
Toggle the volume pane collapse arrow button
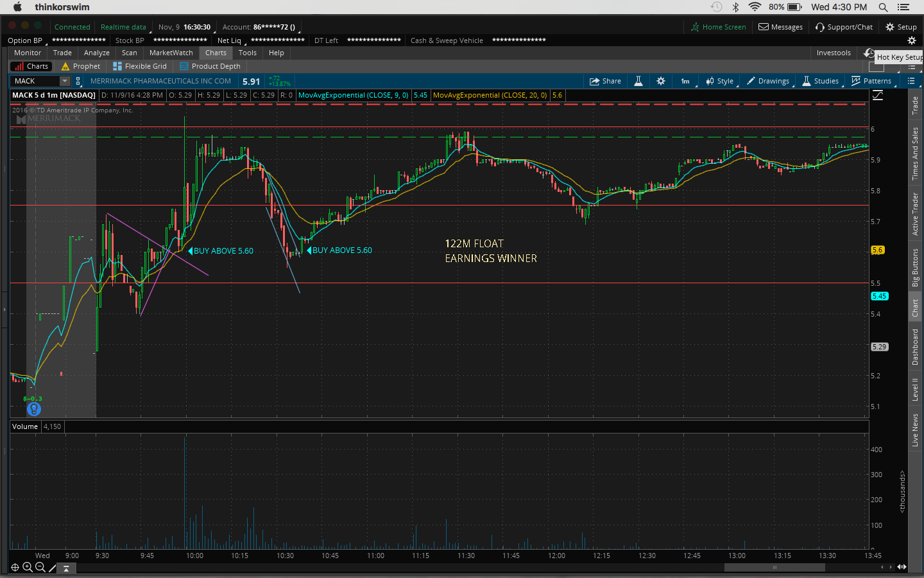(66, 568)
